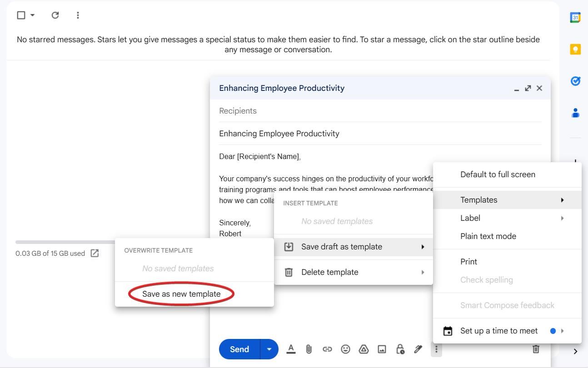
Task: Open Google Keep in the side panel
Action: click(x=575, y=49)
